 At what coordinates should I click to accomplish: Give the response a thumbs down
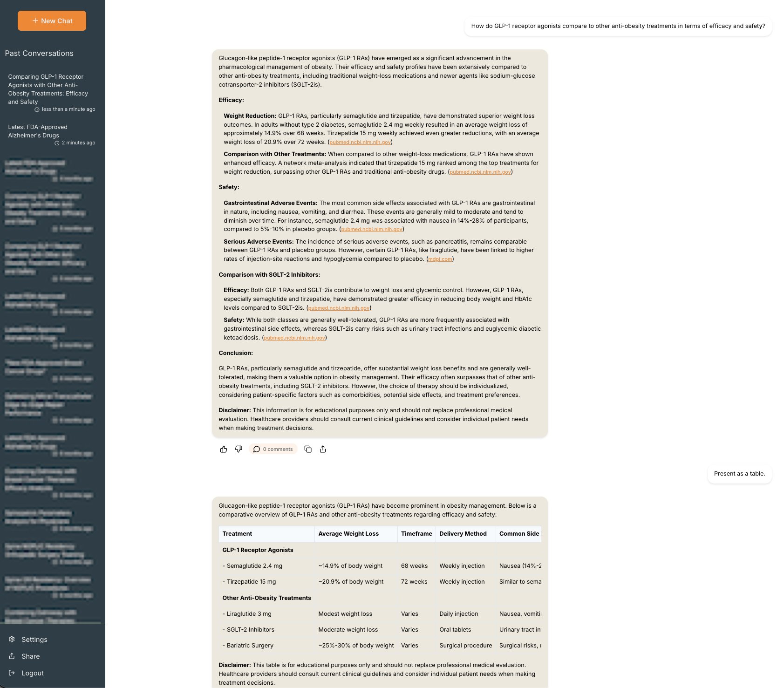point(239,449)
